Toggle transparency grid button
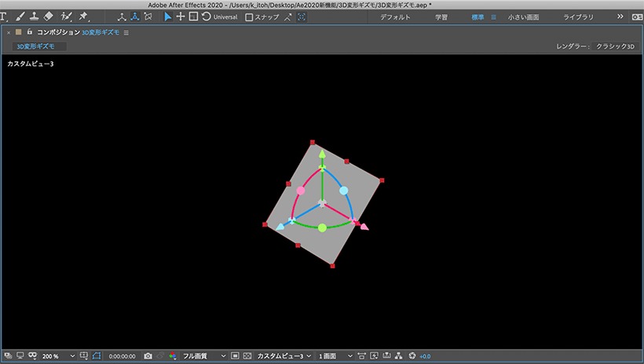This screenshot has height=364, width=644. [x=247, y=356]
